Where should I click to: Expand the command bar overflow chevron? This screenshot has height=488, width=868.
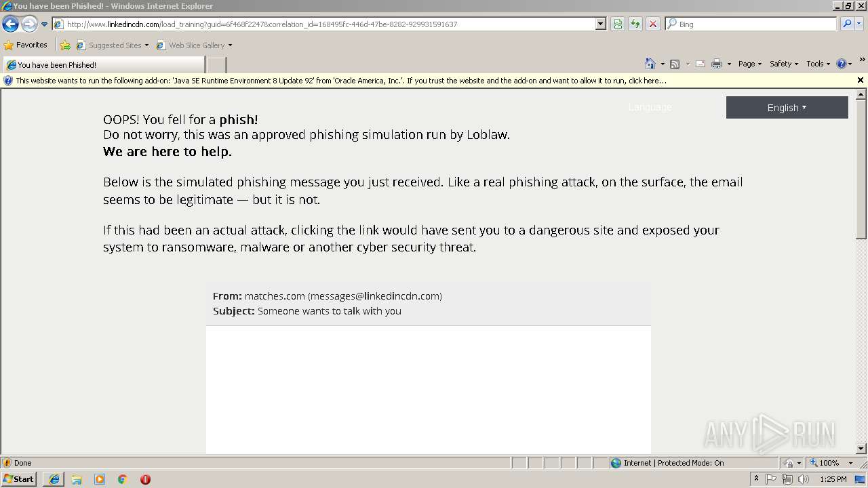click(862, 60)
